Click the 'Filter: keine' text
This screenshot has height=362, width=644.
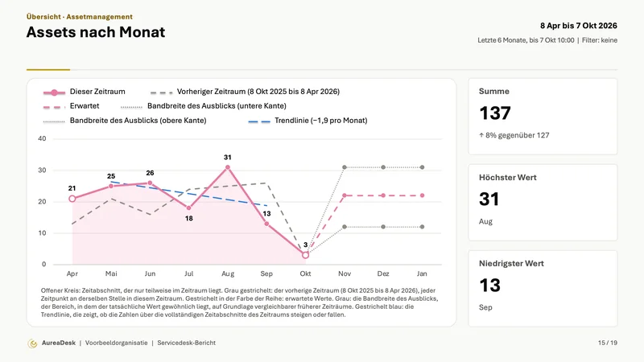click(x=600, y=40)
